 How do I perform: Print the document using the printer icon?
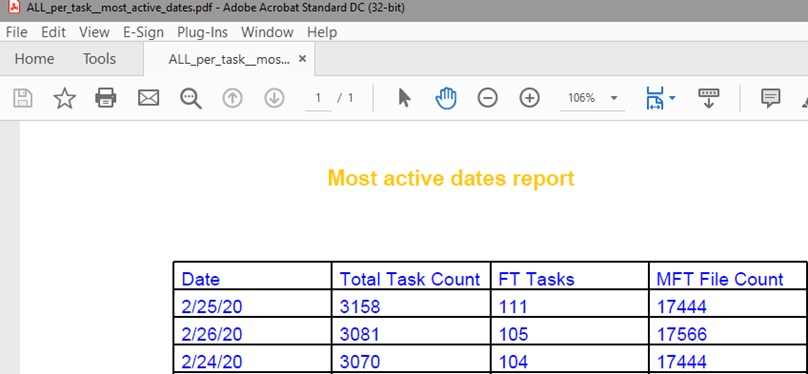(x=106, y=98)
